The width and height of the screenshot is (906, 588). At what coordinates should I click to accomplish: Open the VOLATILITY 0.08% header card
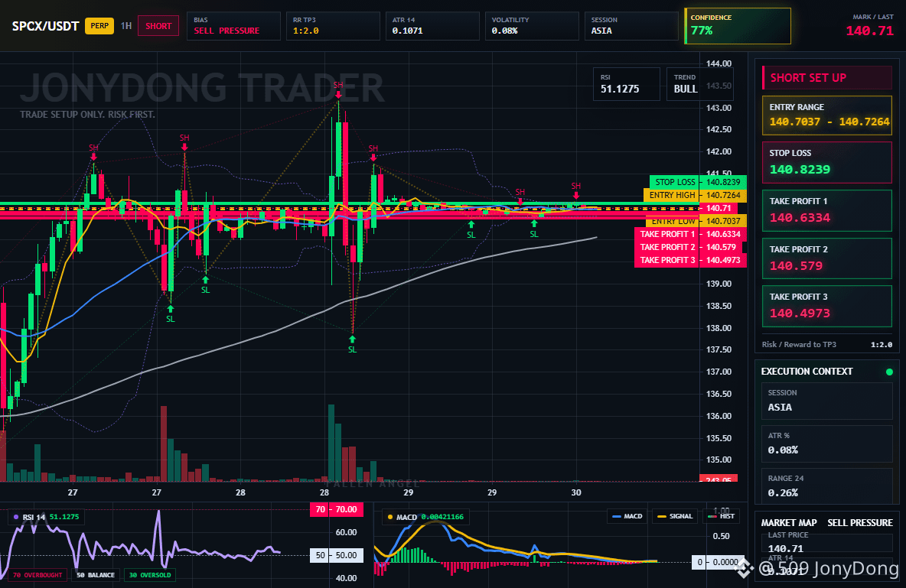[x=532, y=26]
